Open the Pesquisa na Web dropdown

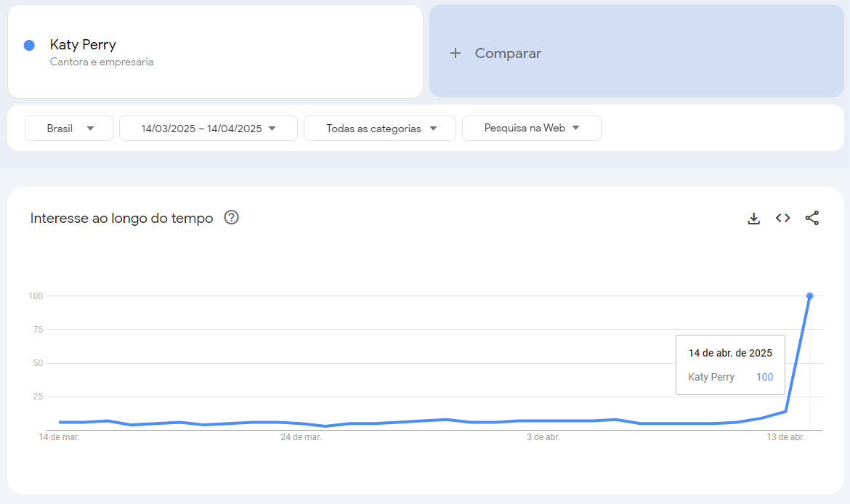click(x=531, y=128)
